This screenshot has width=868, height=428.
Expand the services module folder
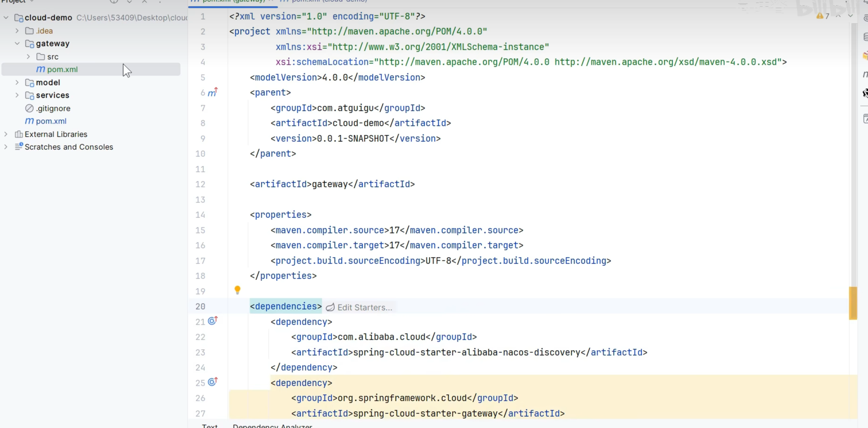pos(17,95)
